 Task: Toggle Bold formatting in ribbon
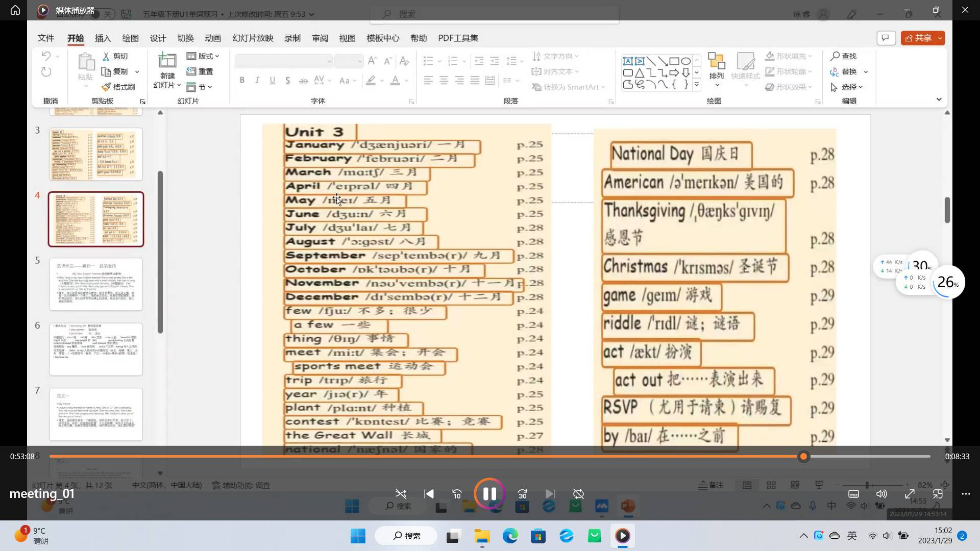pos(242,80)
